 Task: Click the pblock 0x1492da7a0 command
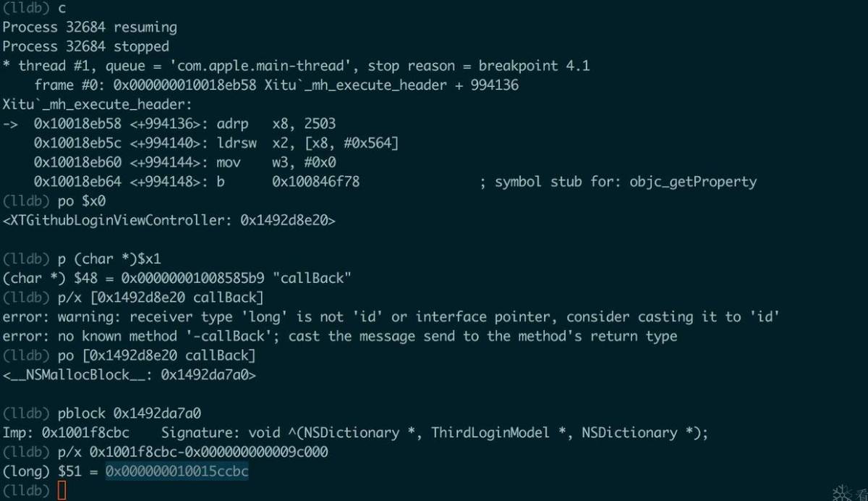click(x=129, y=413)
